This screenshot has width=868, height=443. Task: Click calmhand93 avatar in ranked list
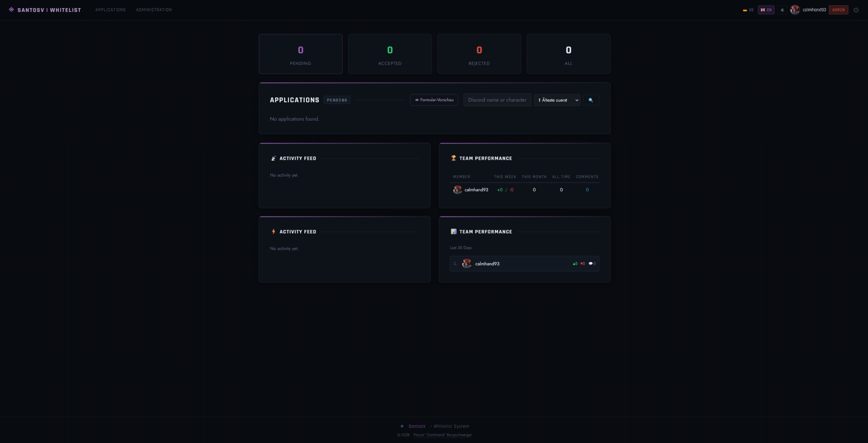click(467, 264)
